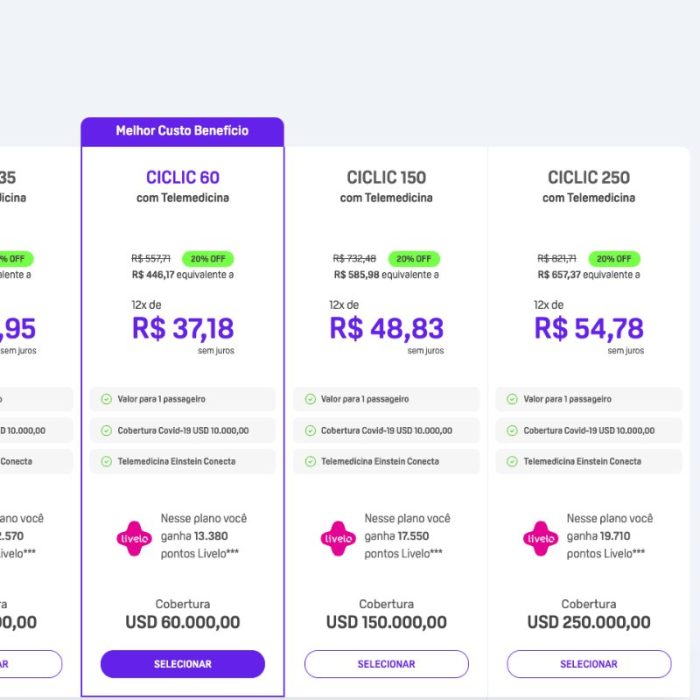Click check icon beside Telemedicina Einstein Conecta in CICLIC 250
This screenshot has width=700, height=700.
(x=512, y=461)
